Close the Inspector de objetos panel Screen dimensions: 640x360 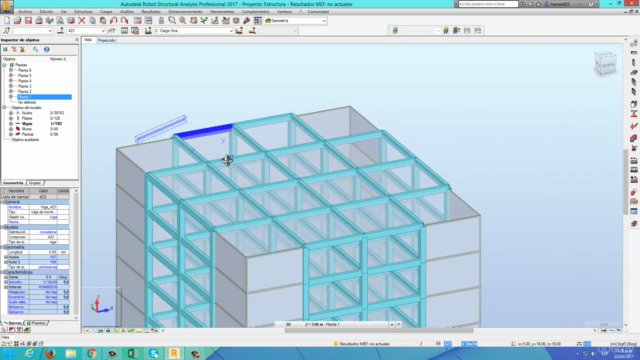(x=77, y=40)
